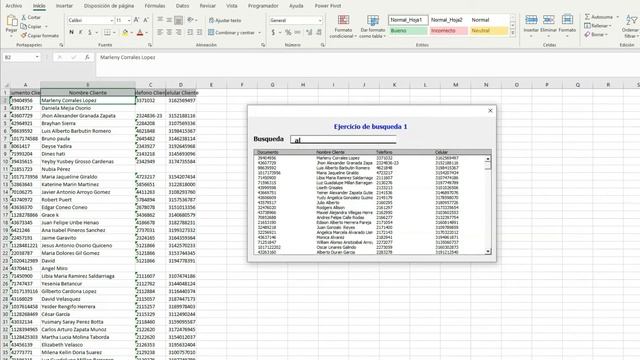Apply the yellow fill color

pyautogui.click(x=125, y=32)
